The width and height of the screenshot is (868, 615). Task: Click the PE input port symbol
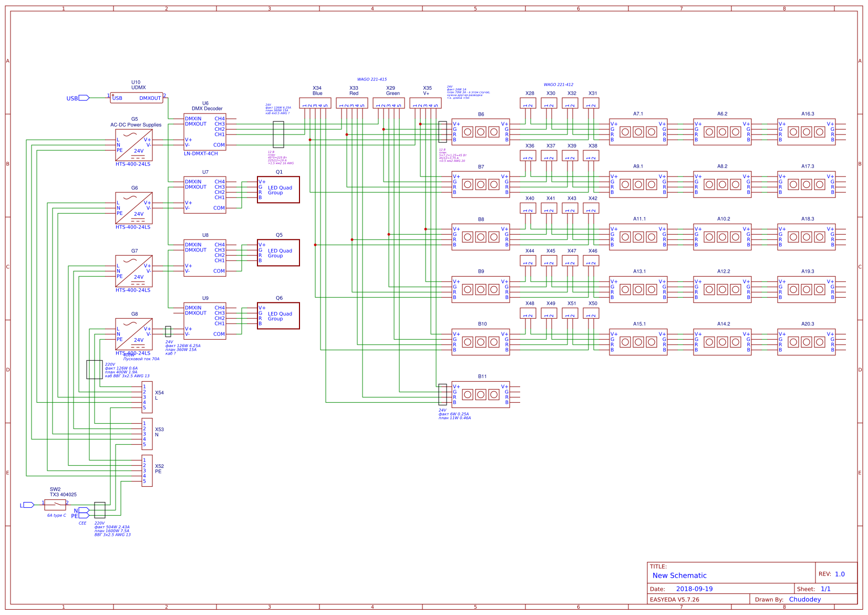(x=84, y=516)
